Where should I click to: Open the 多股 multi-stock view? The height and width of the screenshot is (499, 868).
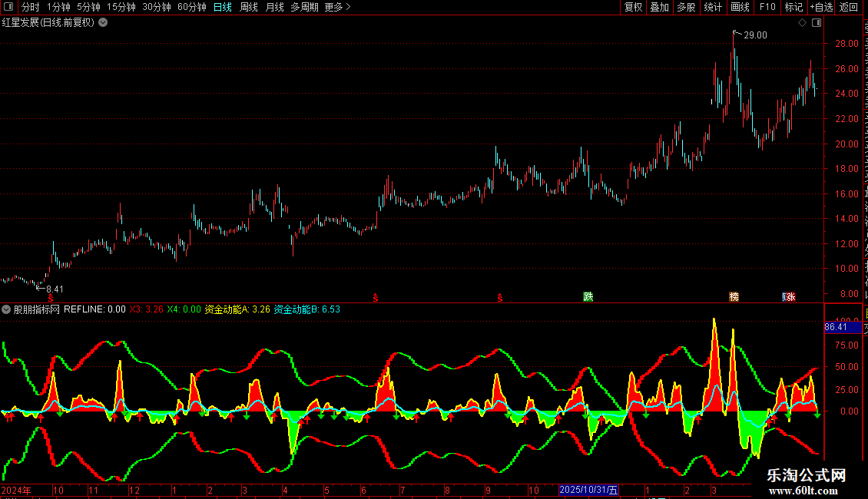click(687, 7)
